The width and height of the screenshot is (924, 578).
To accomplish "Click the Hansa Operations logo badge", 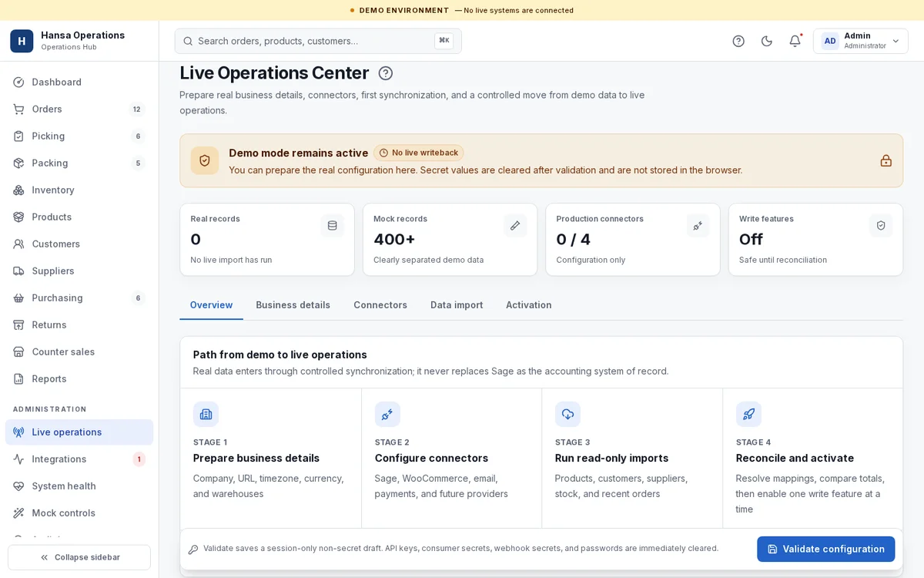I will pos(22,41).
